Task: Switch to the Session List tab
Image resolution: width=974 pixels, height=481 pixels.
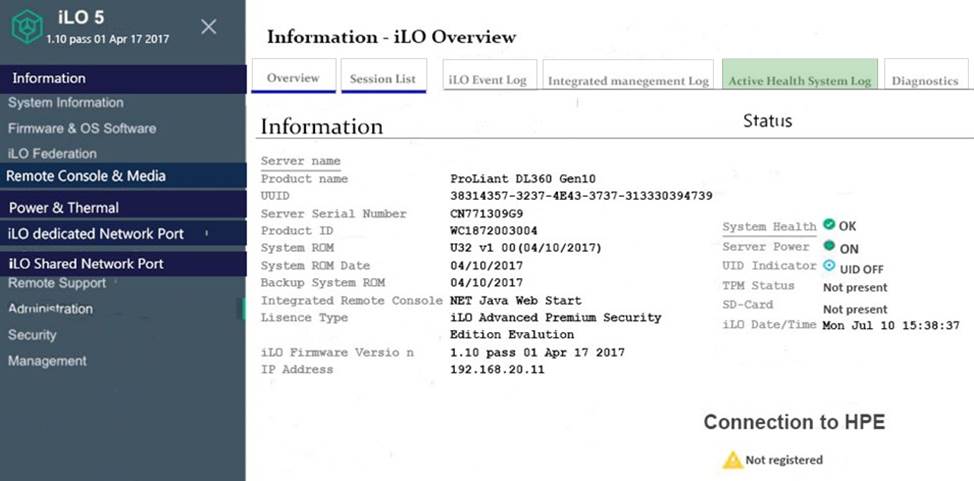Action: pyautogui.click(x=383, y=78)
